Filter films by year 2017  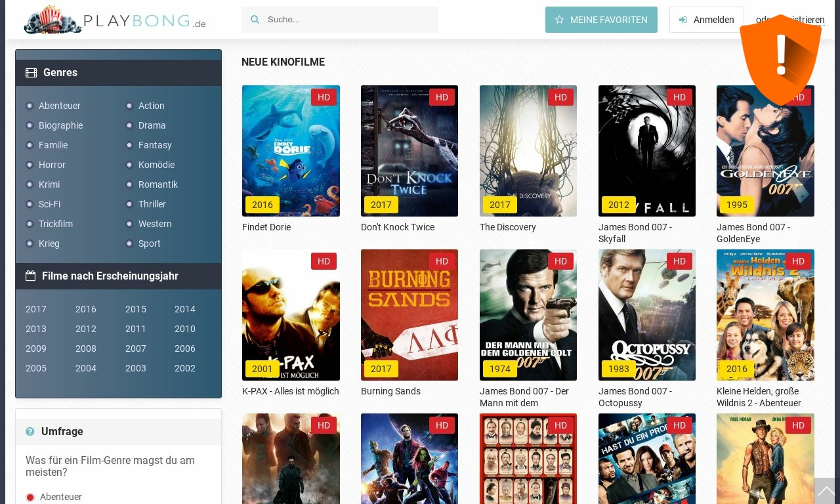(x=36, y=309)
